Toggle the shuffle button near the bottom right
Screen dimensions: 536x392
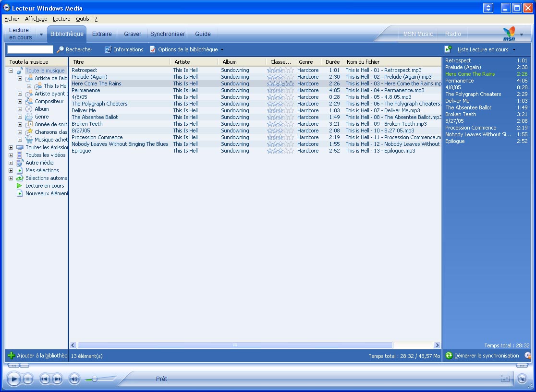pos(505,379)
